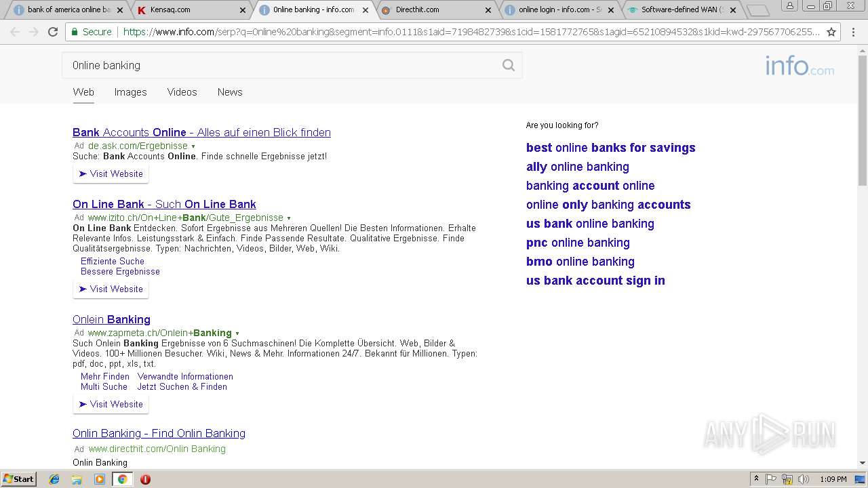Open the Bessere Ergebnisse sitelink
This screenshot has width=868, height=488.
[x=120, y=271]
